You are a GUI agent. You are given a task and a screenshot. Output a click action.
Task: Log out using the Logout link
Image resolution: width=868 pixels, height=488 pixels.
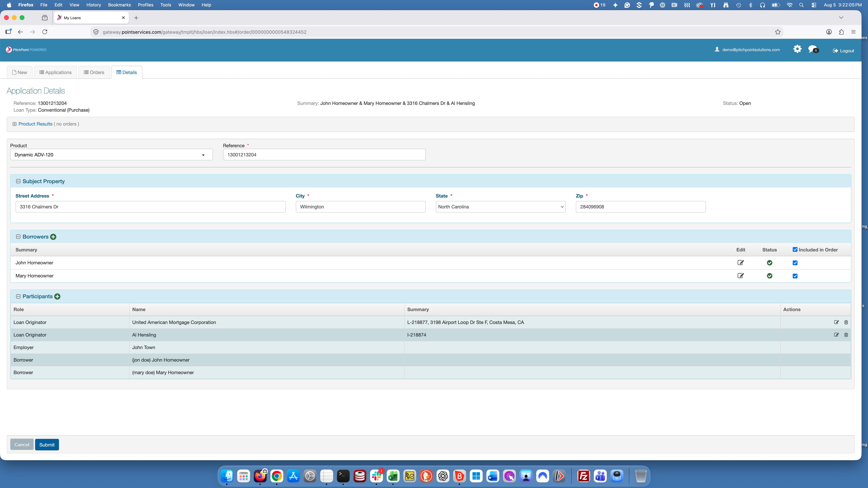click(843, 51)
